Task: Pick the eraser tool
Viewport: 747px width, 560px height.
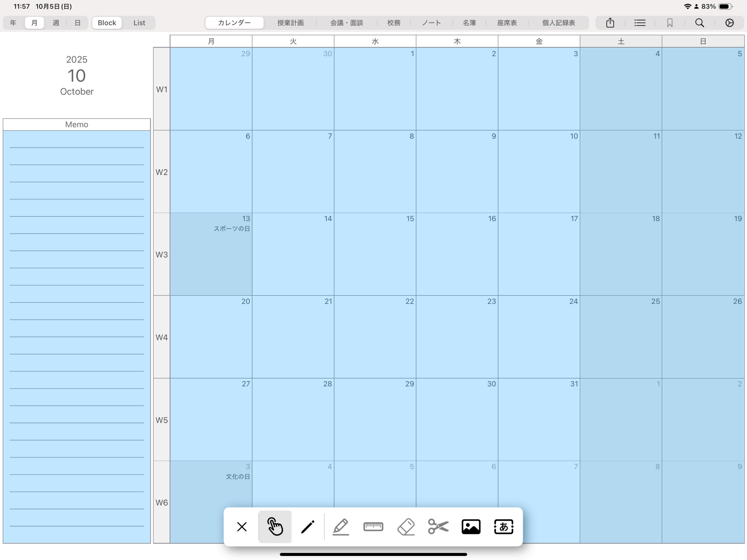Action: point(406,526)
